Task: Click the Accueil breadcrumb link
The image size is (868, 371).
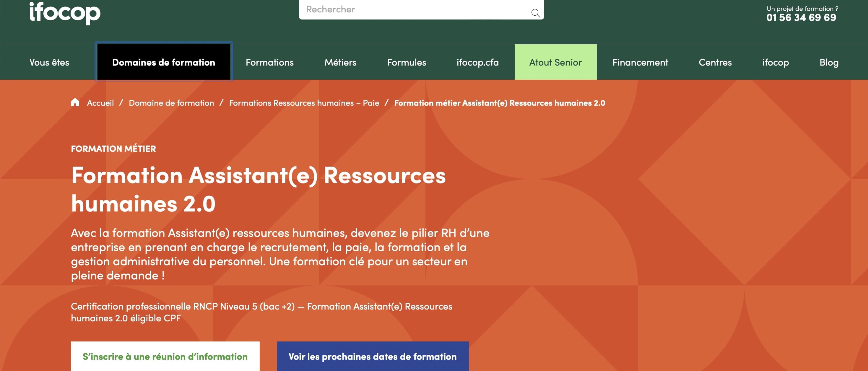Action: tap(100, 103)
